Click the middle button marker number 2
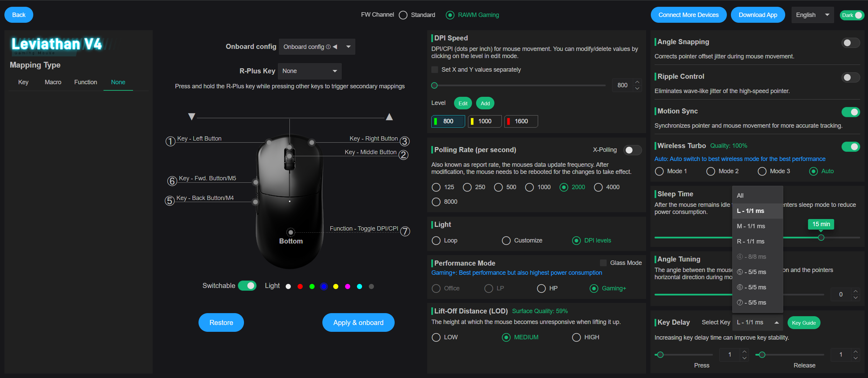The width and height of the screenshot is (868, 378). (403, 155)
